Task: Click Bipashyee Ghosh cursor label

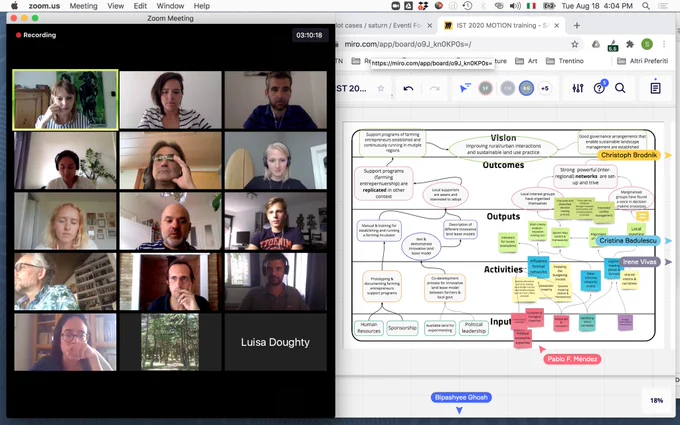Action: tap(461, 397)
